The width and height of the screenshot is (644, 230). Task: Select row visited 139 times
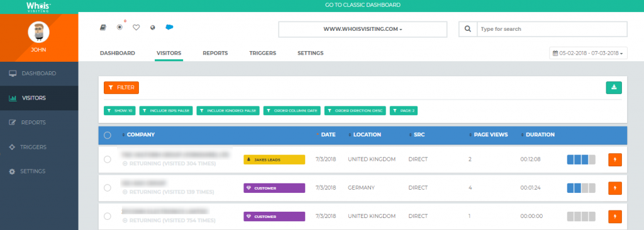(107, 188)
